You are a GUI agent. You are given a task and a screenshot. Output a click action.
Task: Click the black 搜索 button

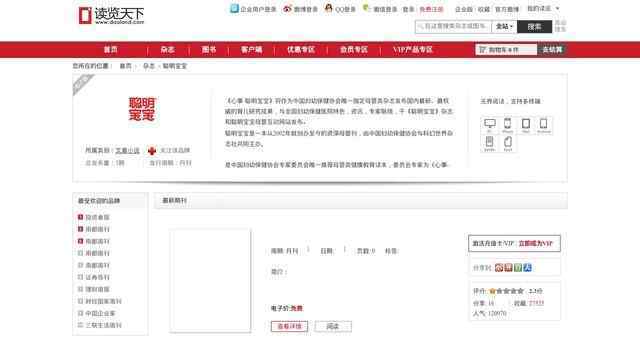click(x=534, y=27)
